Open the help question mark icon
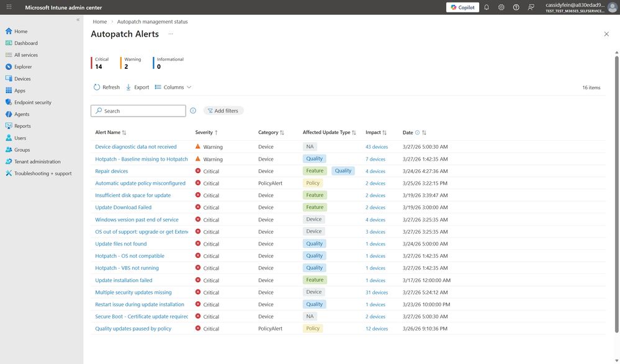 coord(516,7)
